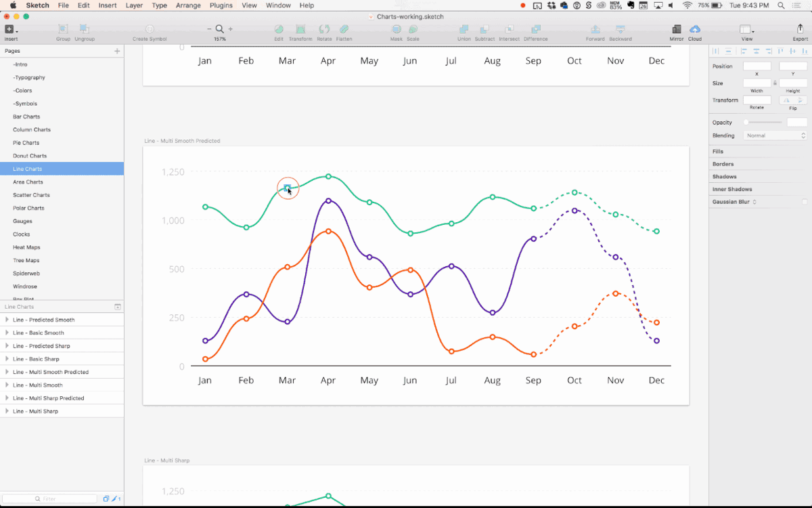Toggle the Gaussian Blur checkbox
The width and height of the screenshot is (812, 508).
[x=804, y=202]
